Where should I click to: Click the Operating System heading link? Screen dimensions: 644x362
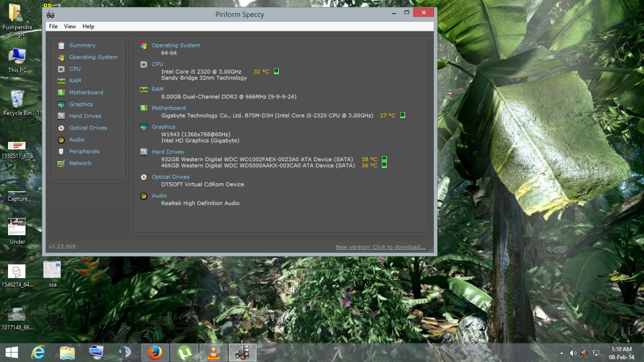pyautogui.click(x=176, y=45)
